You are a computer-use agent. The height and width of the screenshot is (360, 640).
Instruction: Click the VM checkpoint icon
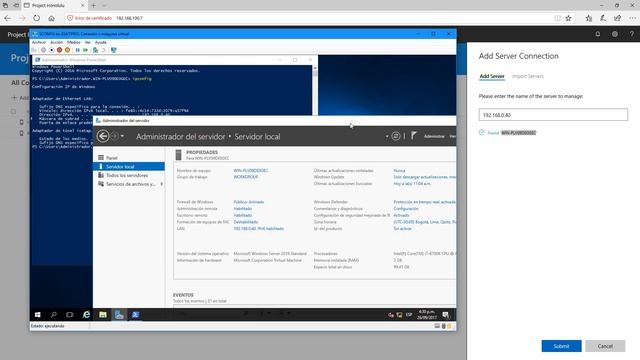pyautogui.click(x=96, y=50)
